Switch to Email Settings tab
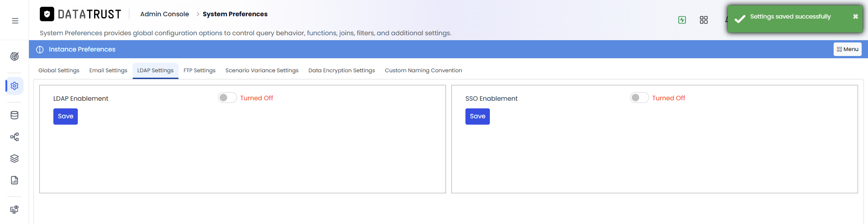868x224 pixels. pos(109,70)
